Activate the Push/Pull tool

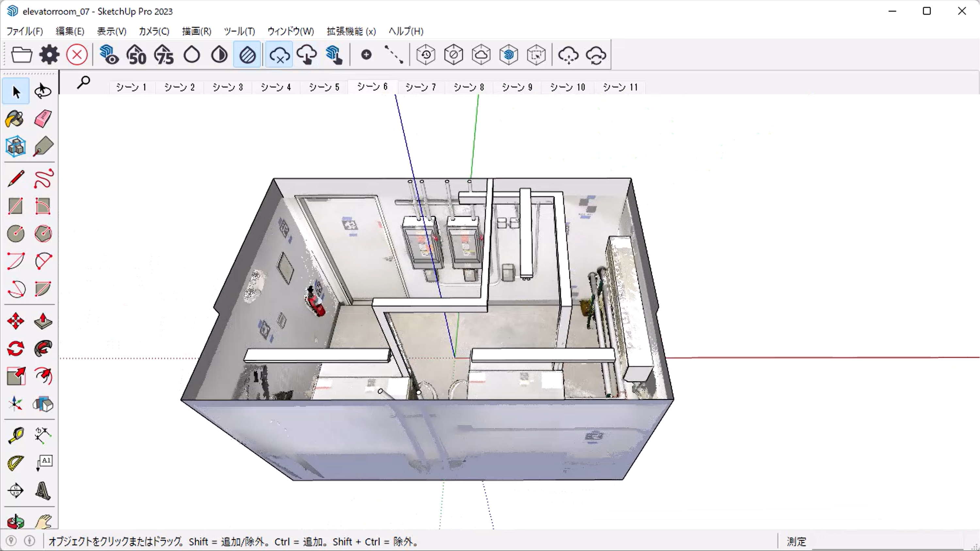(42, 321)
